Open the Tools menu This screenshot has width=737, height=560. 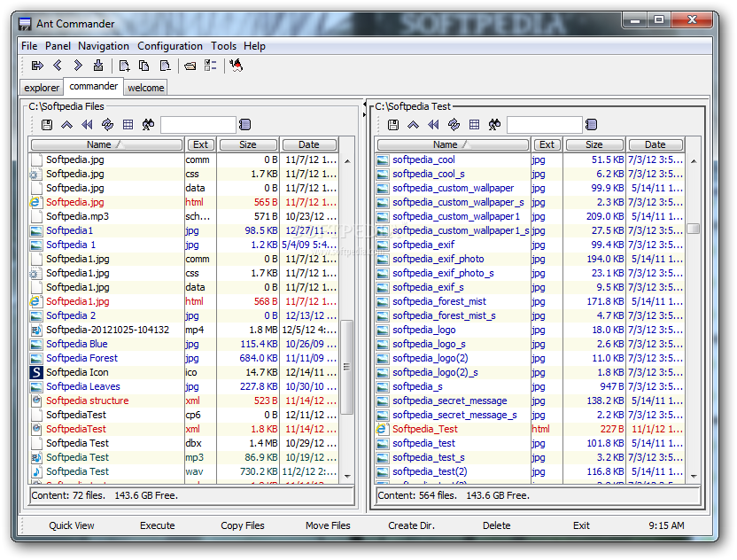223,46
